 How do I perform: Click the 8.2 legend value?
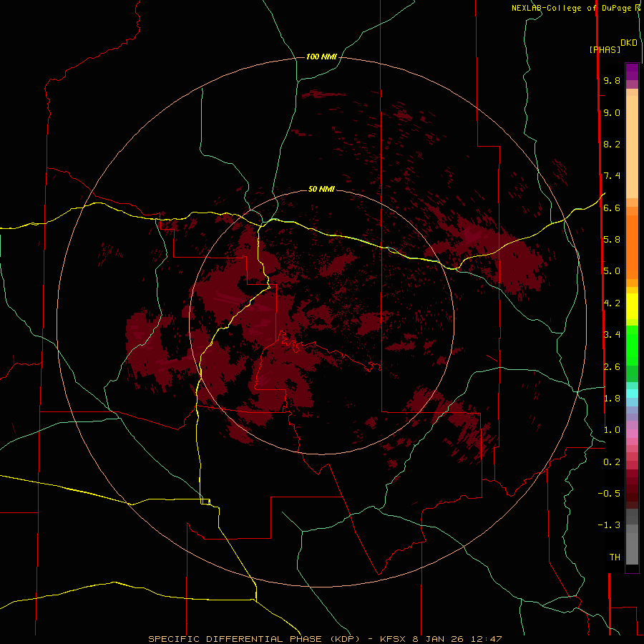pos(612,144)
